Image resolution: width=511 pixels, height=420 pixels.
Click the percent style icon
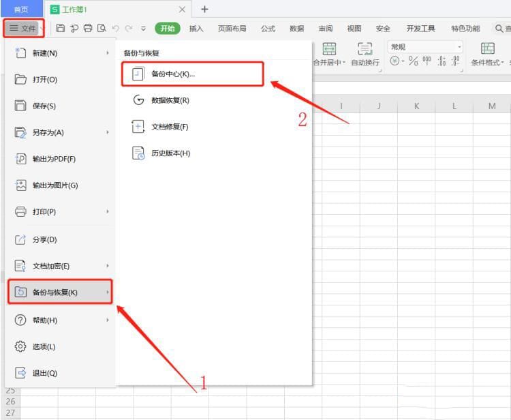pos(414,61)
